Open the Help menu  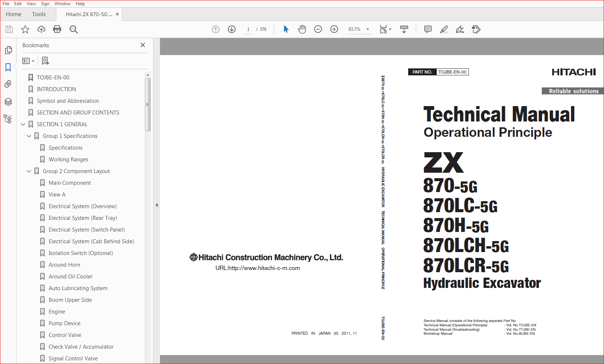click(81, 4)
